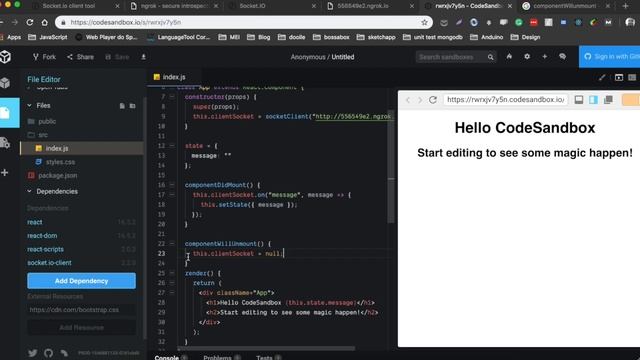Click the Add Dependency button

click(x=82, y=281)
